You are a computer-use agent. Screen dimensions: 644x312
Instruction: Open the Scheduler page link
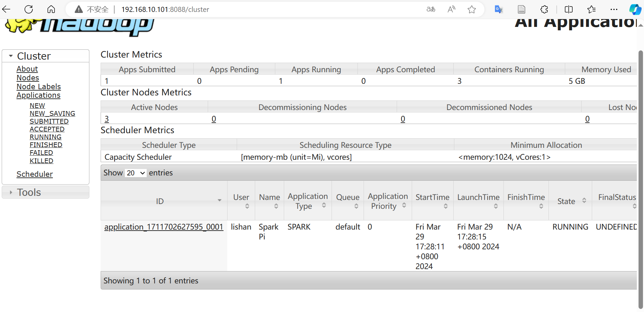coord(34,174)
